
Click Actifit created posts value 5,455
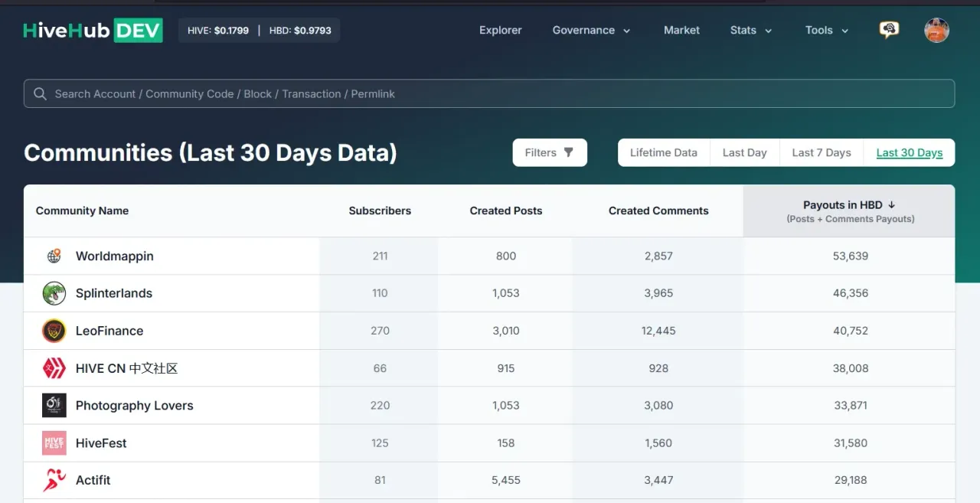[x=506, y=480]
